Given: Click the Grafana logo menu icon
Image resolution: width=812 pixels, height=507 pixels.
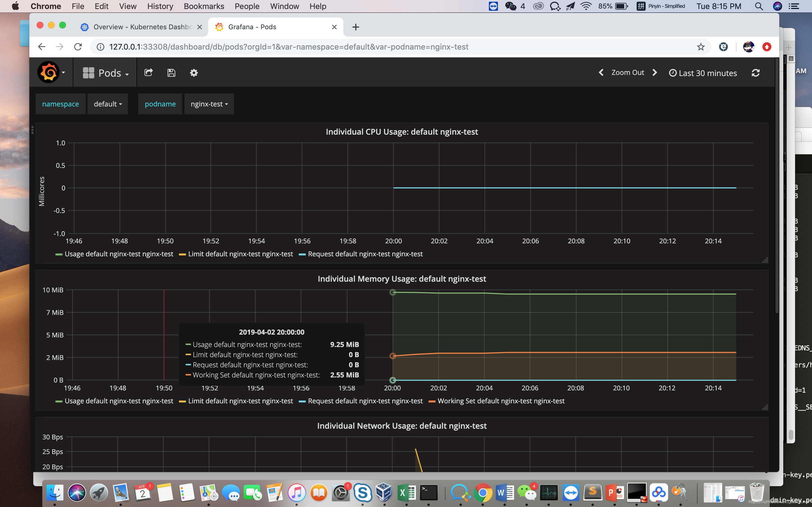Looking at the screenshot, I should [x=49, y=72].
